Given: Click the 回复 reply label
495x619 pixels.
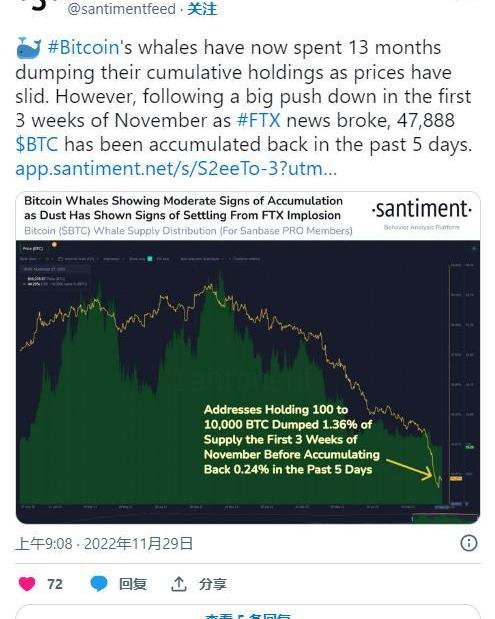Looking at the screenshot, I should (x=133, y=584).
